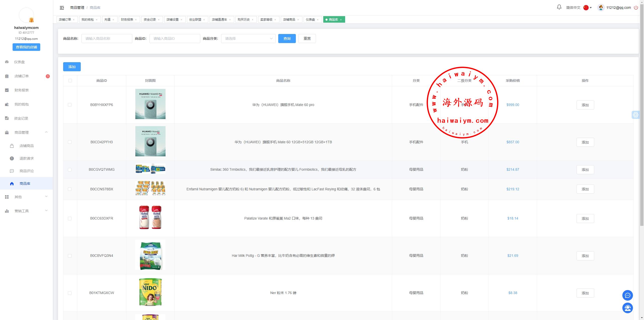
Task: Tick the select-all checkbox in table header
Action: point(70,81)
